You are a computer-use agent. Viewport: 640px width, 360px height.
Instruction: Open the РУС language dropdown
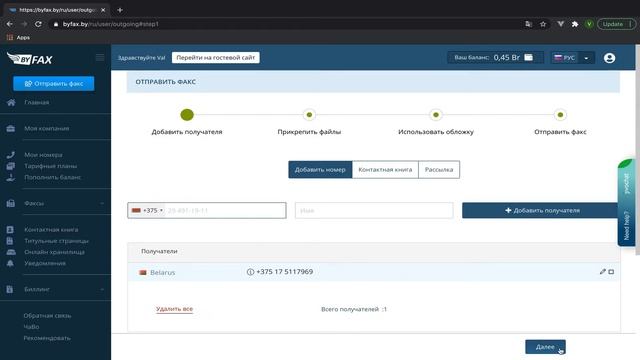tap(572, 58)
